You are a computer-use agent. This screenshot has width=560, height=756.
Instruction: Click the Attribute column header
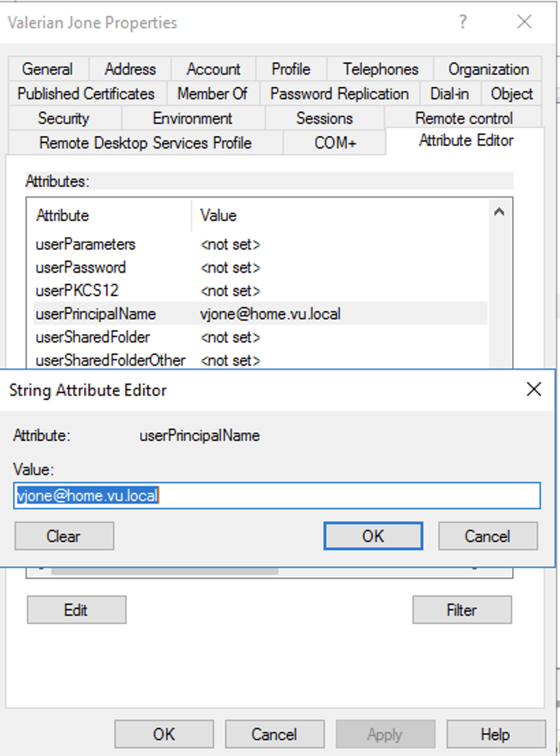63,215
